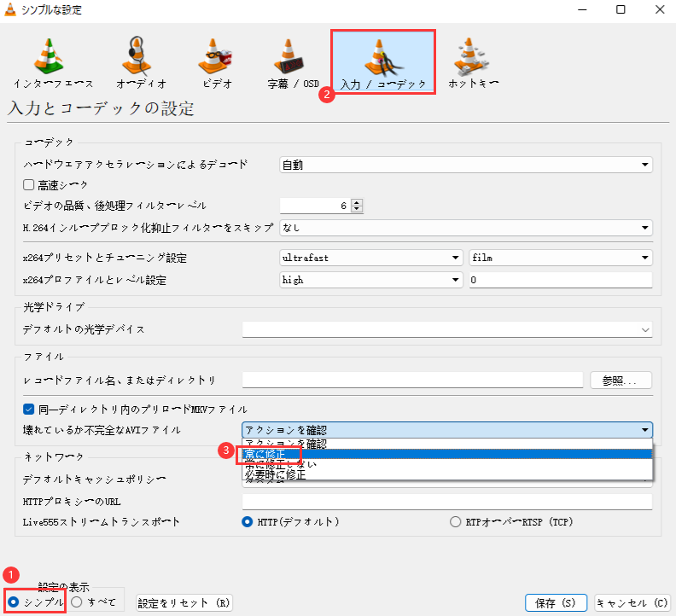Open the オーディオ (Audio) settings category
The height and width of the screenshot is (616, 676).
point(141,63)
